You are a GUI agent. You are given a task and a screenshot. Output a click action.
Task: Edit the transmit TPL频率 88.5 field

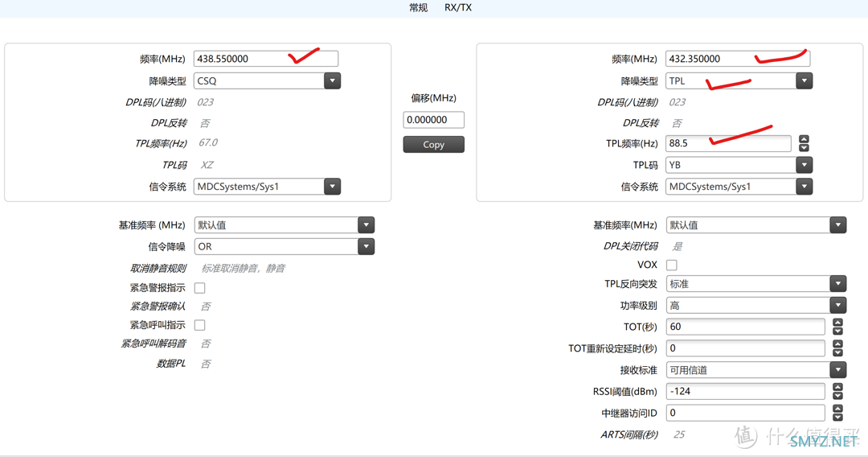(x=728, y=143)
